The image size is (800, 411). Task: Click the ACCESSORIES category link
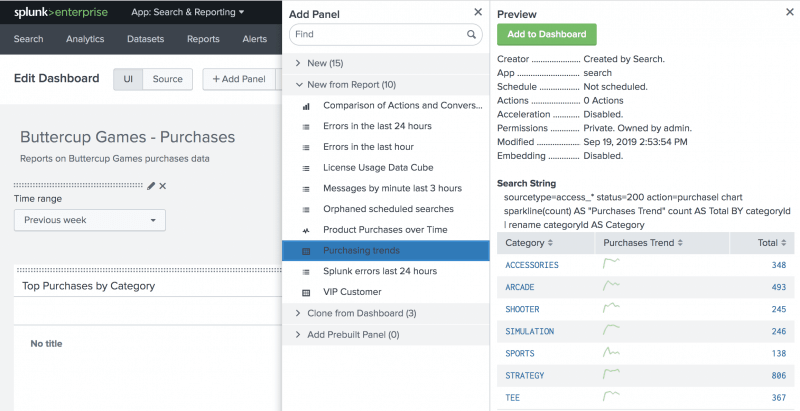[532, 265]
